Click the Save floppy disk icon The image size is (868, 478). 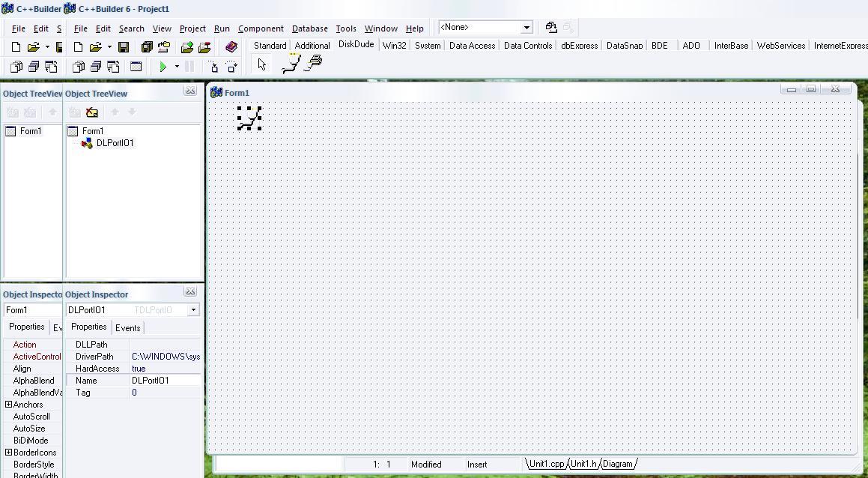[x=124, y=47]
